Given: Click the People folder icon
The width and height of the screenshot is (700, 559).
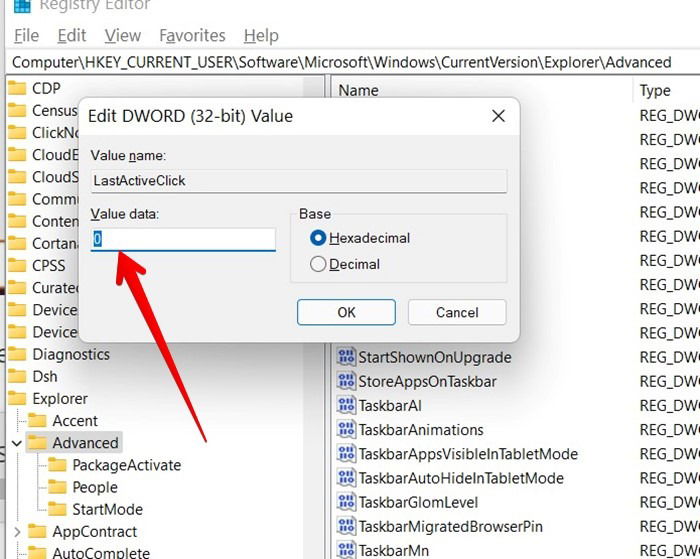Looking at the screenshot, I should (x=57, y=487).
